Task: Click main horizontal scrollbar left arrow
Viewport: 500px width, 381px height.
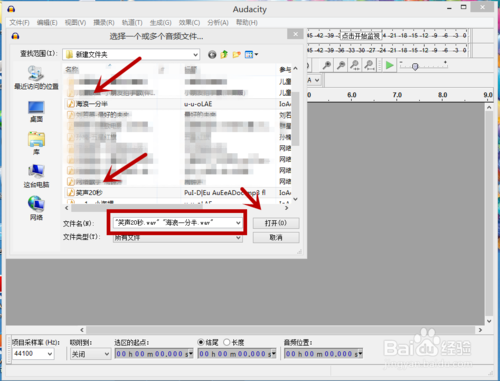Action: [82, 330]
